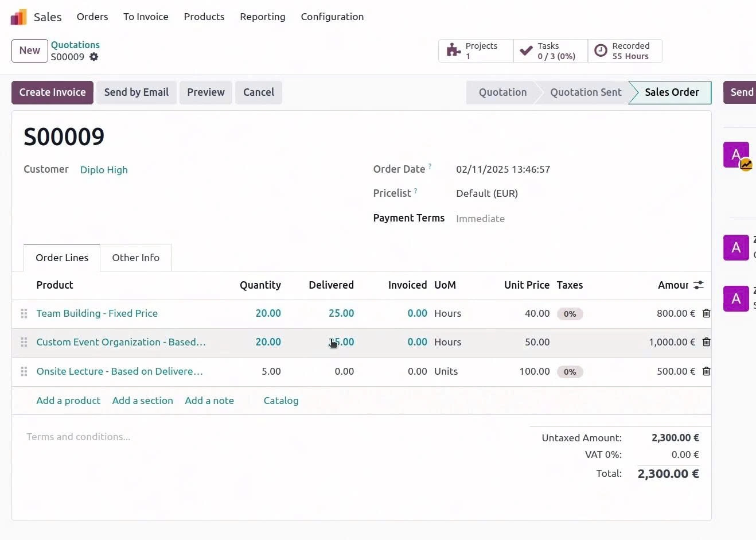The image size is (756, 540).
Task: Open the Diplo High customer record
Action: click(x=104, y=170)
